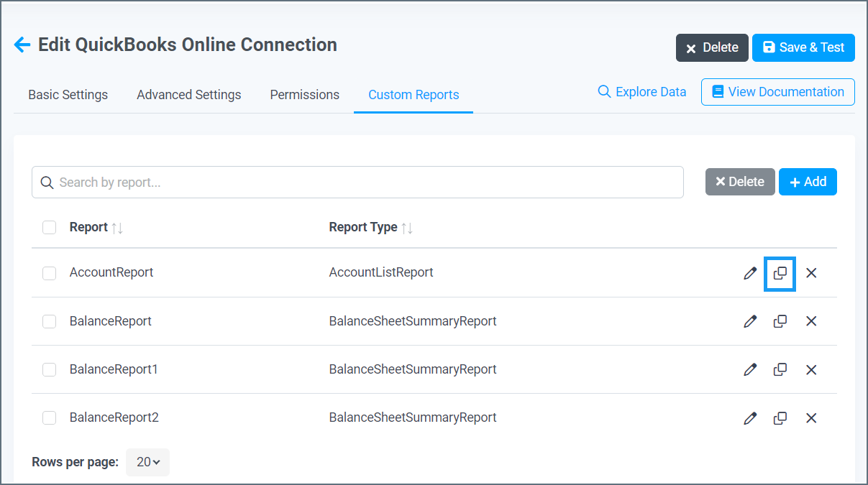Remove the BalanceReport row
The height and width of the screenshot is (485, 868).
tap(811, 321)
